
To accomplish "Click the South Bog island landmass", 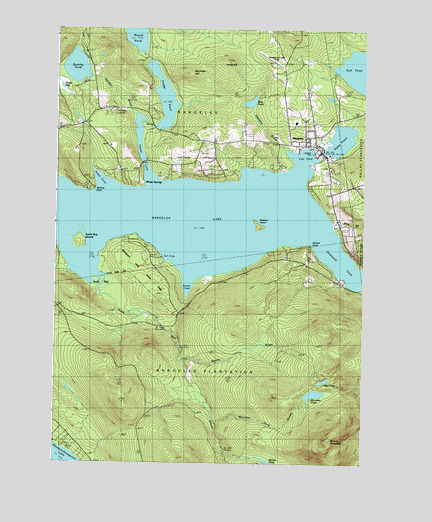I will click(x=79, y=239).
